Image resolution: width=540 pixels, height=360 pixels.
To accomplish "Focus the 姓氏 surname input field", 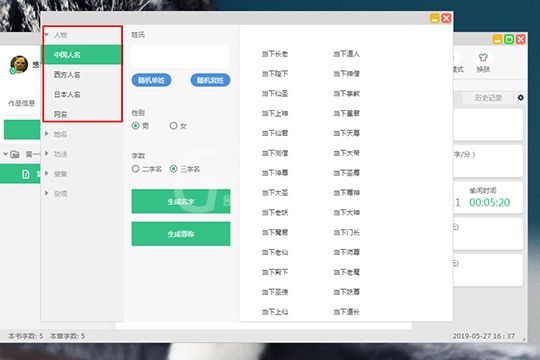I will [180, 55].
